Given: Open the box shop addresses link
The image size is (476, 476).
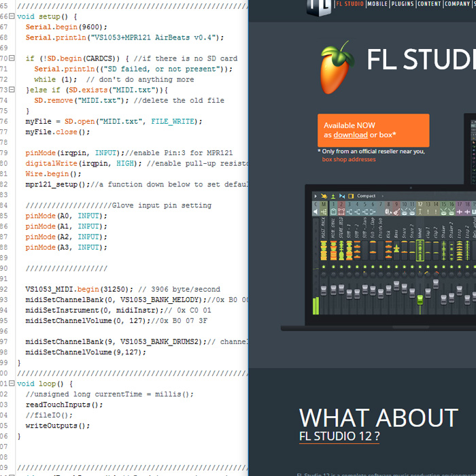Looking at the screenshot, I should 349,159.
